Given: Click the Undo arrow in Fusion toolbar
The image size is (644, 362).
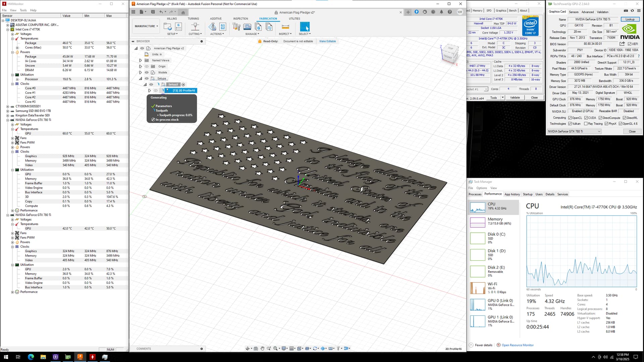Looking at the screenshot, I should point(161,12).
